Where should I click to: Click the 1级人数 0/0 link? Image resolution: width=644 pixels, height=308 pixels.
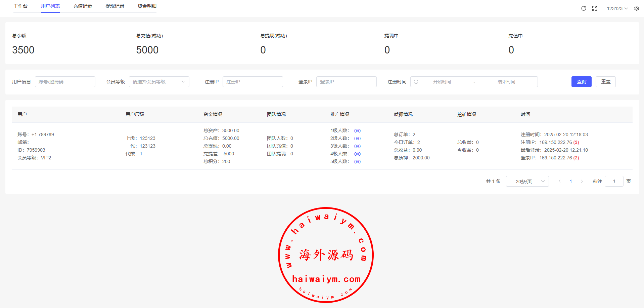[357, 131]
